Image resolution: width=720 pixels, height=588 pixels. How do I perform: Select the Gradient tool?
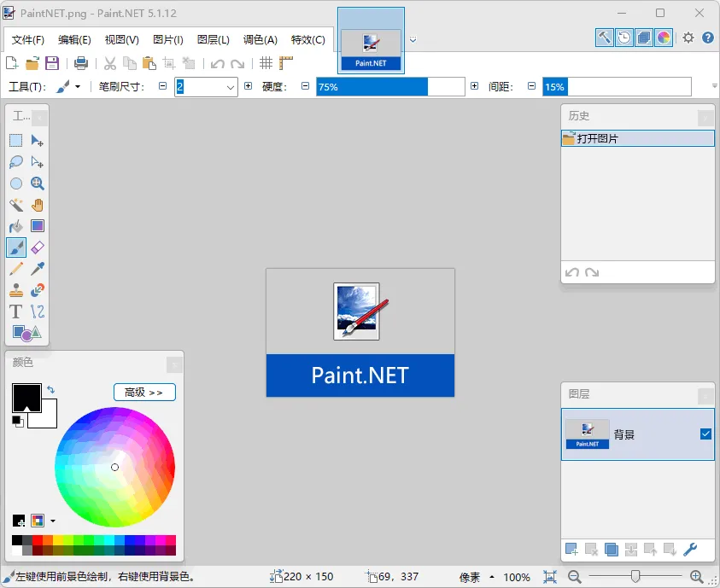[38, 226]
